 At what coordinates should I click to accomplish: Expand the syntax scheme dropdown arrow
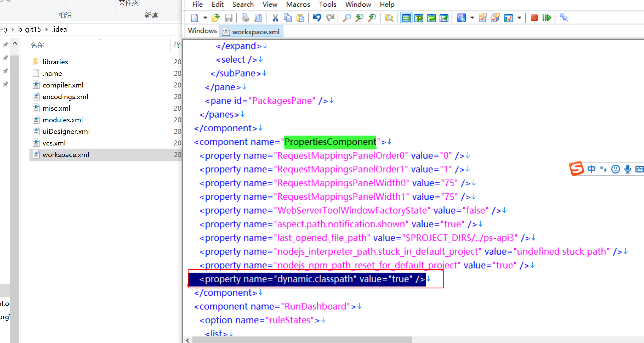point(472,18)
